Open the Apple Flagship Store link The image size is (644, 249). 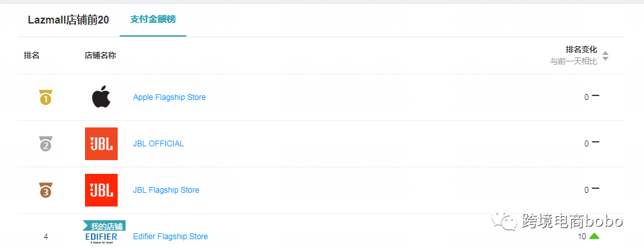point(169,97)
